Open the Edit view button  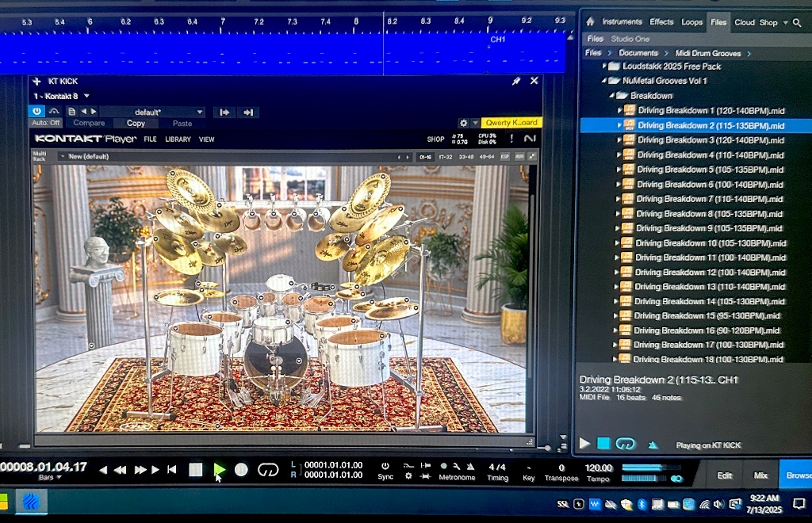point(724,475)
